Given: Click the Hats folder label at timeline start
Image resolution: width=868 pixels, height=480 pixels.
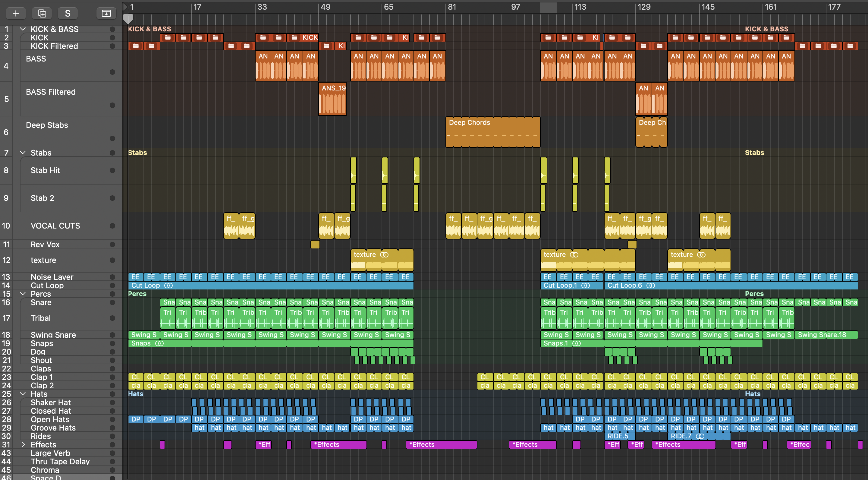Looking at the screenshot, I should pyautogui.click(x=136, y=394).
